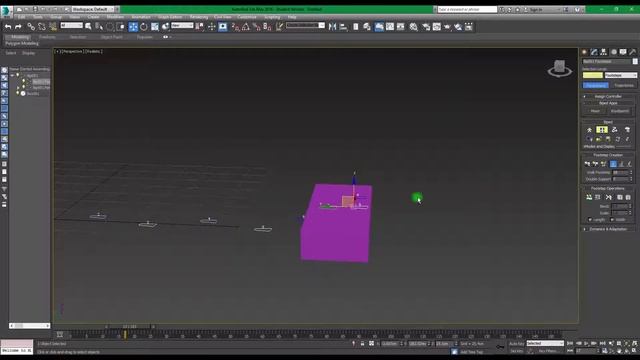
Task: Open the Selection Level dropdown in Motion panel
Action: point(620,75)
